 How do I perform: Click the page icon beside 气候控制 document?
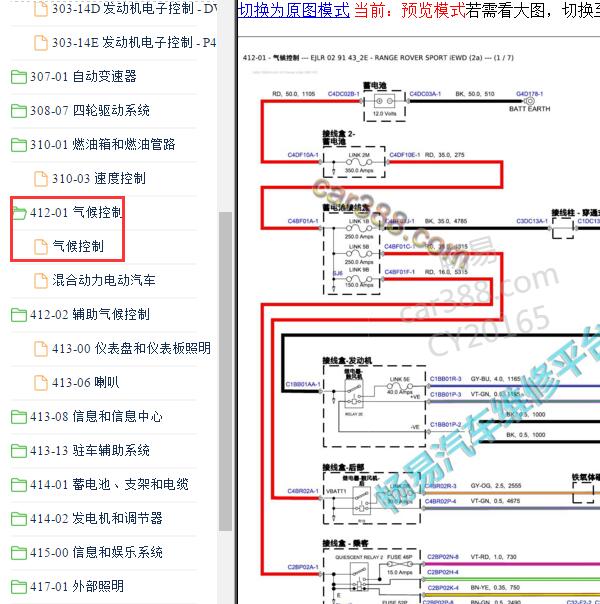(x=41, y=247)
